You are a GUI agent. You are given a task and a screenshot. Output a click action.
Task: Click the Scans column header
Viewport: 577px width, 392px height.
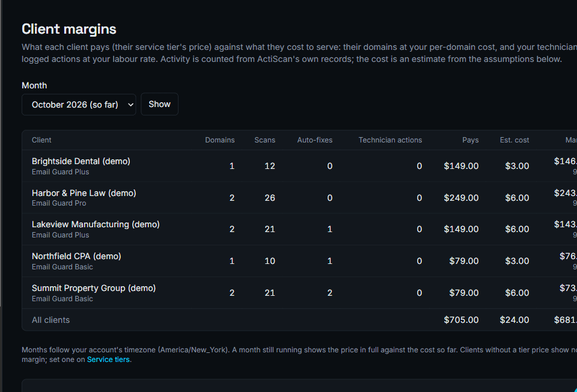point(264,140)
